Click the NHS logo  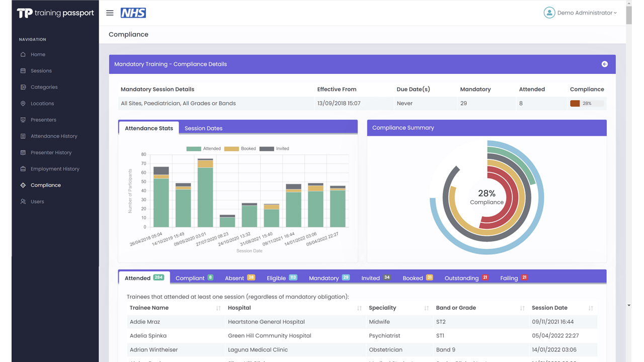pyautogui.click(x=133, y=13)
